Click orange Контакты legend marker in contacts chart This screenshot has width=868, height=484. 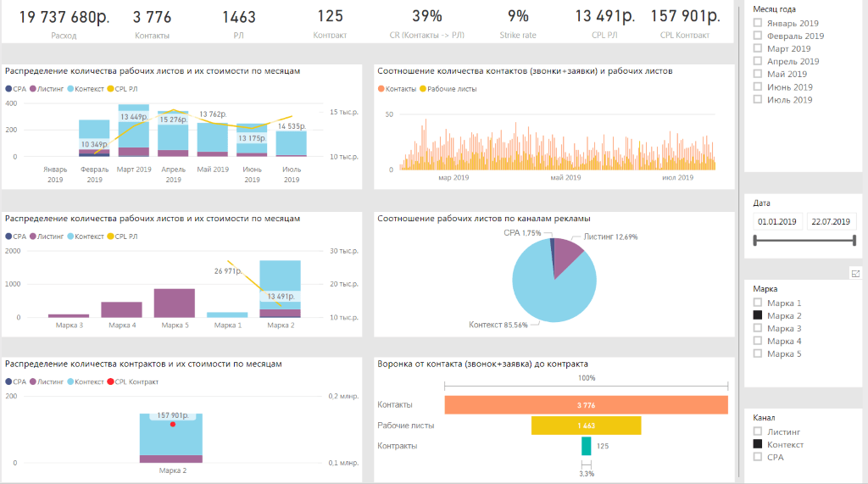(x=381, y=89)
